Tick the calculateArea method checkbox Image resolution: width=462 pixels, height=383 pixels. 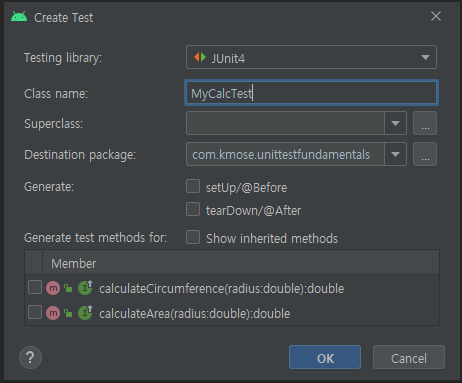tap(35, 312)
